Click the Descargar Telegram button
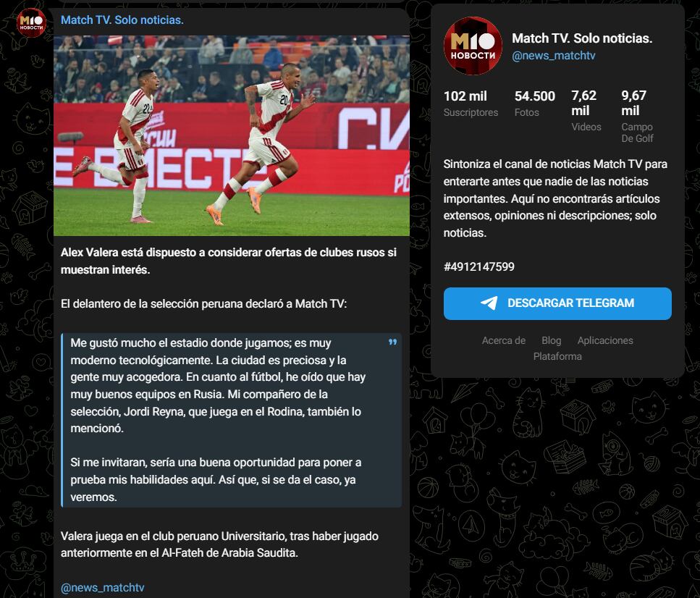Viewport: 700px width, 598px height. 557,303
